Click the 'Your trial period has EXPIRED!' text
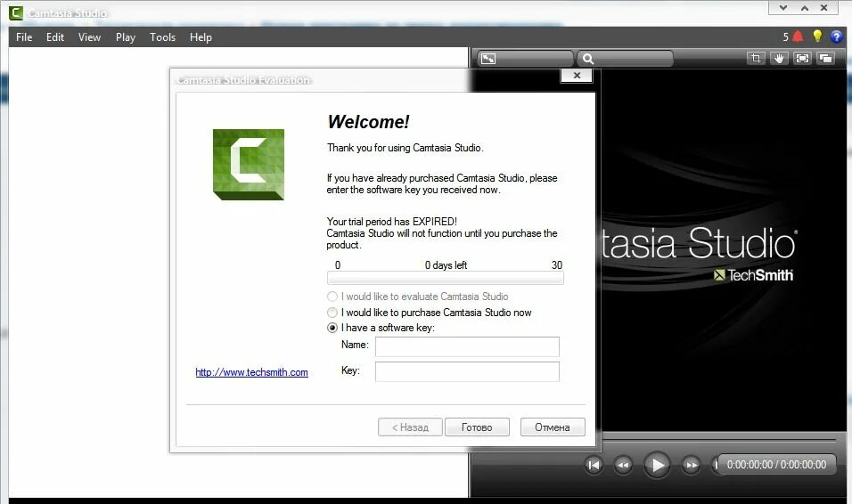Screen dimensions: 852x504 (x=392, y=222)
